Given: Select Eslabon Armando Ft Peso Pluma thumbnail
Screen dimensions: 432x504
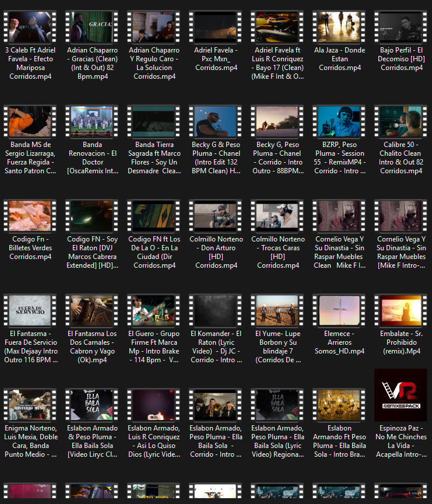Looking at the screenshot, I should [339, 405].
